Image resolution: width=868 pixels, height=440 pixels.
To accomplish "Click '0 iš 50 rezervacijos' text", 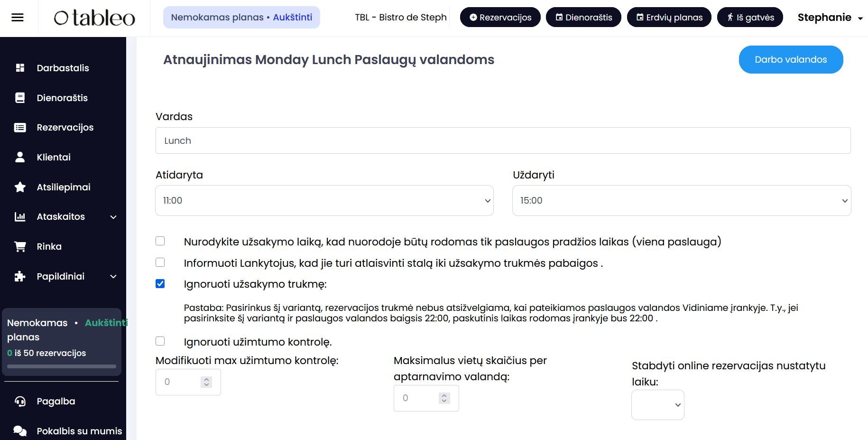I will pos(46,353).
